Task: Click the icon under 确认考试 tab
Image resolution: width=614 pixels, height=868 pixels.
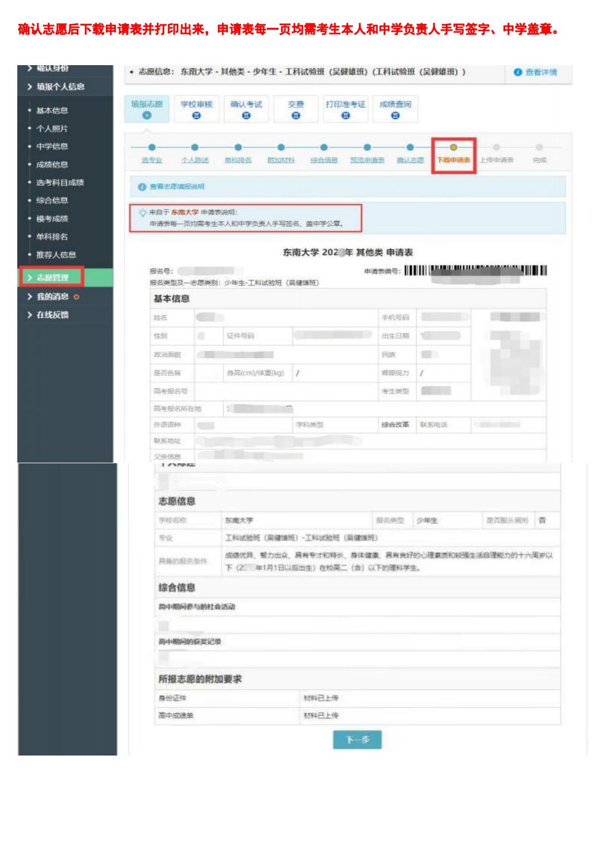Action: click(246, 116)
